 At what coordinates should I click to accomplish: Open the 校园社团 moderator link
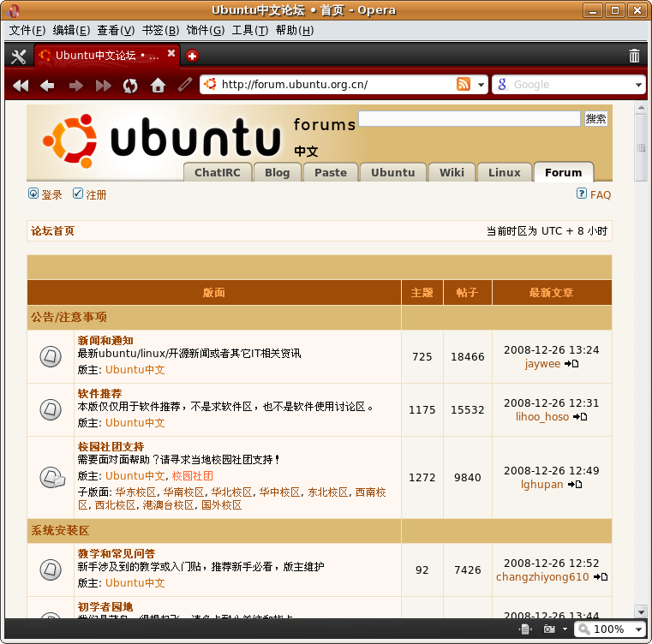pyautogui.click(x=193, y=475)
